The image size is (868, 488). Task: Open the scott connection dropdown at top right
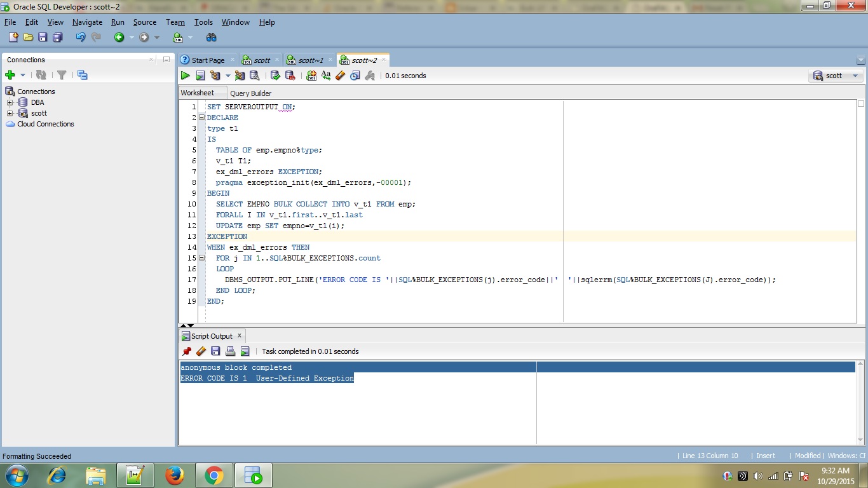(836, 76)
